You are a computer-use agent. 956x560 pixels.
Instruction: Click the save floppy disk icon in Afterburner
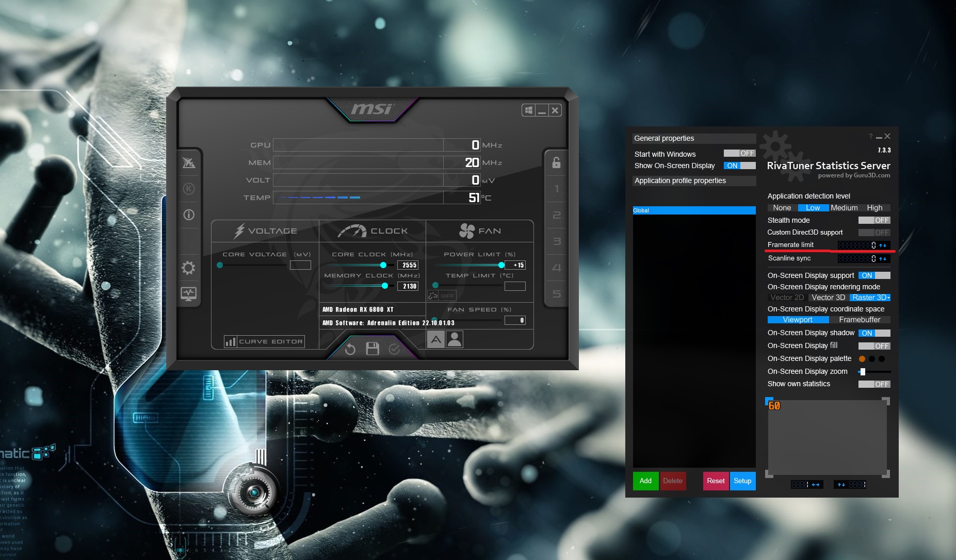point(372,349)
